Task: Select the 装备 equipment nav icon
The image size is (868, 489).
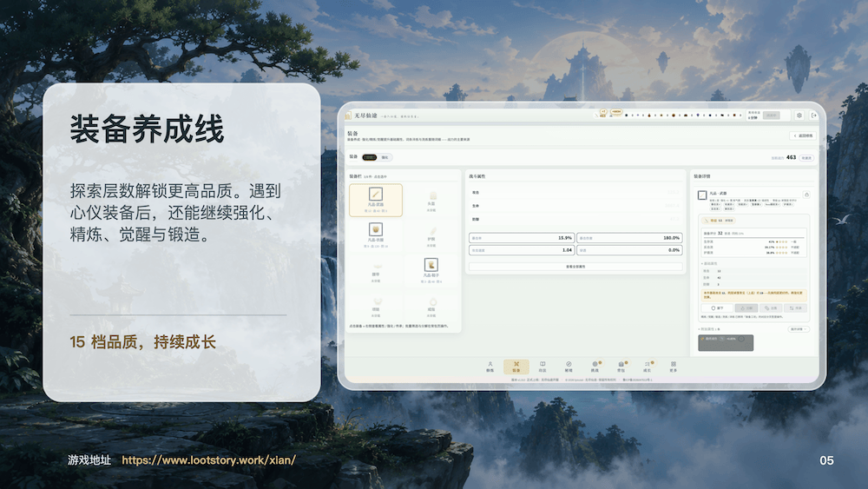Action: tap(516, 367)
